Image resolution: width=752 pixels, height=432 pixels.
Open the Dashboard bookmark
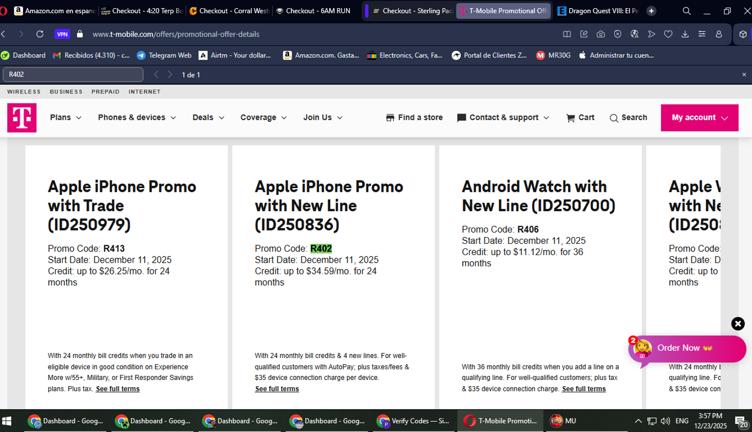23,55
